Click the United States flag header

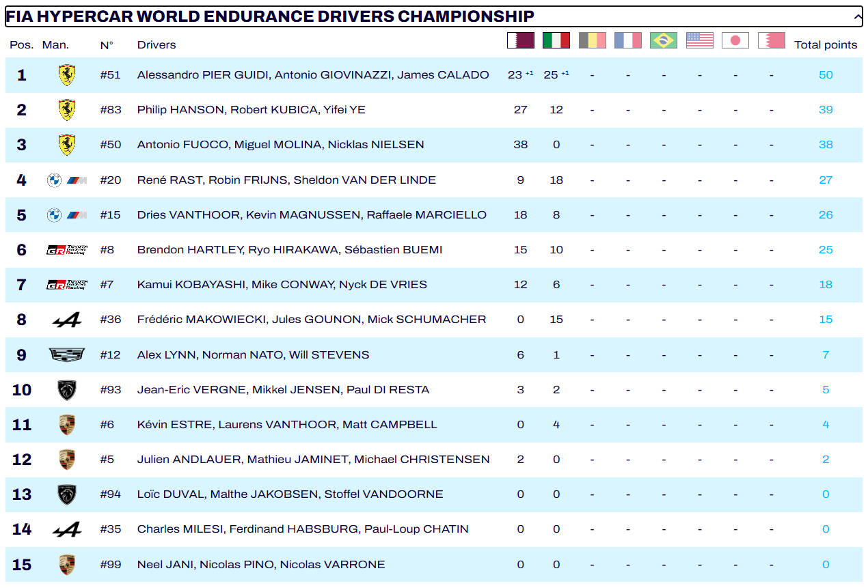pos(699,41)
